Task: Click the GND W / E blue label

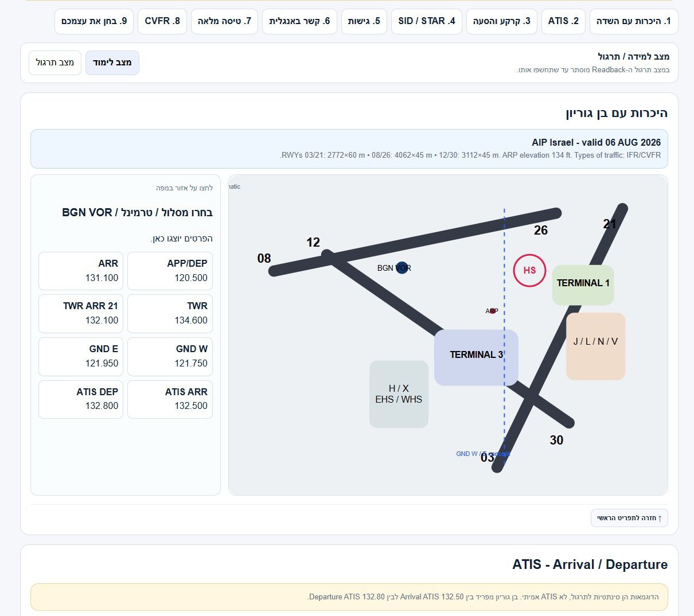Action: pyautogui.click(x=483, y=454)
